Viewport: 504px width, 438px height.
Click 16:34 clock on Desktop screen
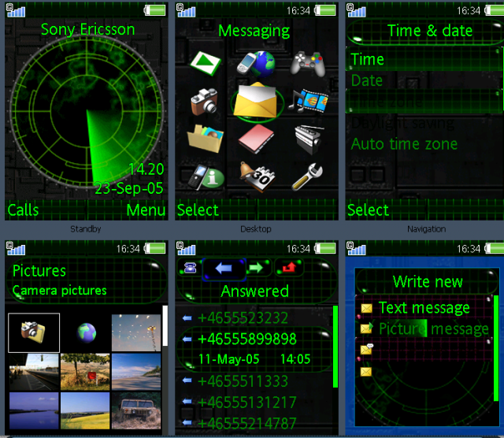pyautogui.click(x=298, y=11)
